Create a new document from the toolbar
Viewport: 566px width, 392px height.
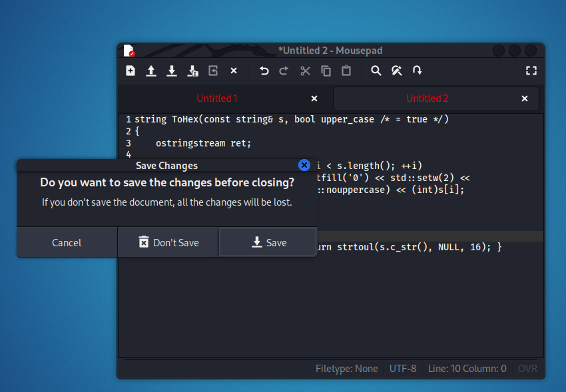131,71
